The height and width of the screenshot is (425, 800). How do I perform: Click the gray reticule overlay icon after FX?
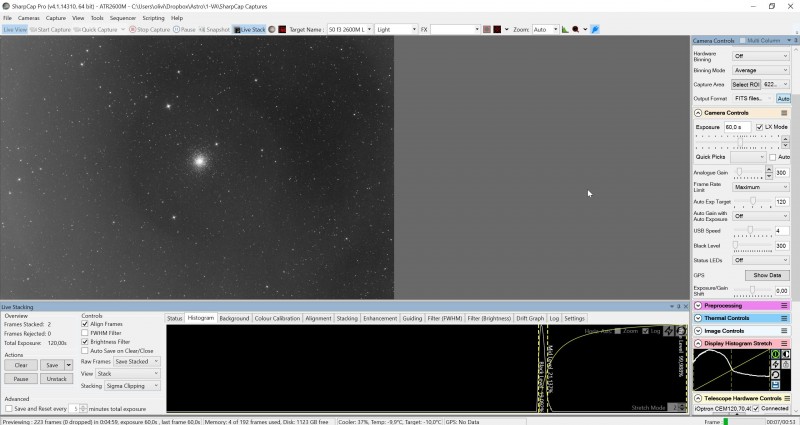[x=487, y=30]
